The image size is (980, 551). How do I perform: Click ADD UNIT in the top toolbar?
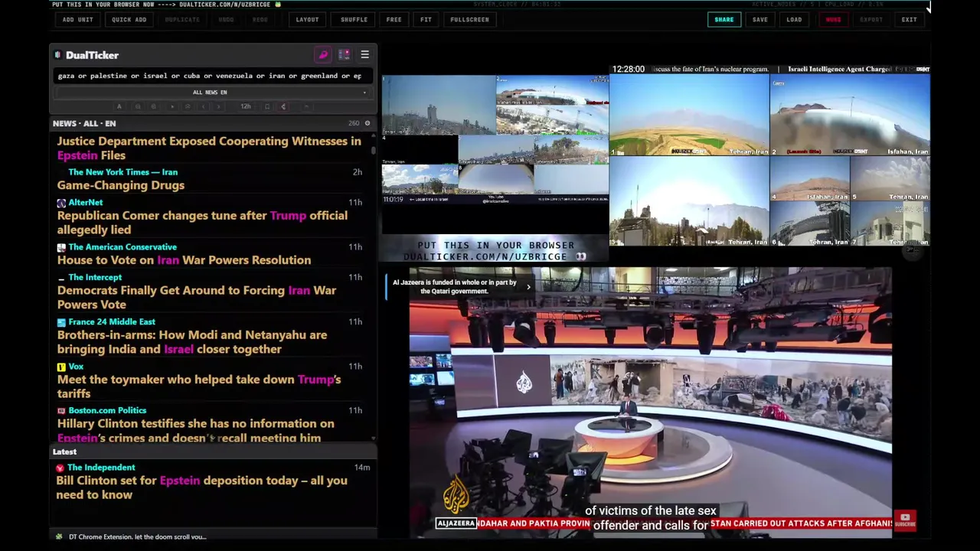[x=78, y=20]
